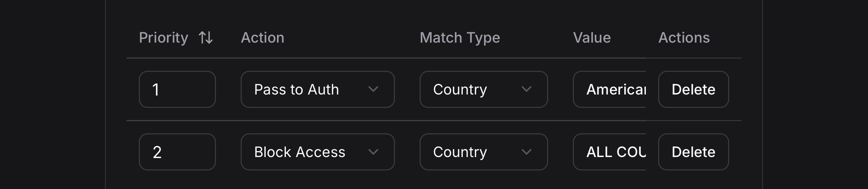Click the Priority column header label
The height and width of the screenshot is (189, 868).
click(164, 38)
